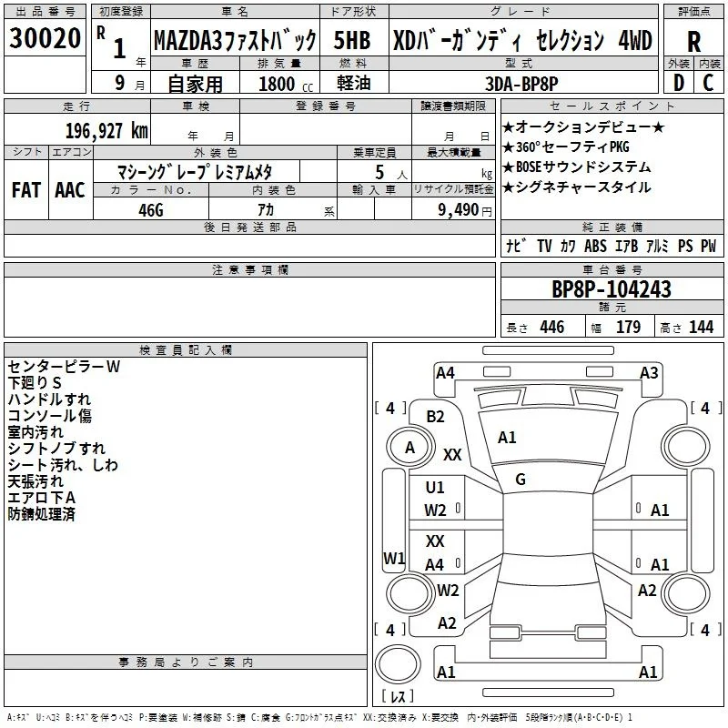Select exterior color マシーングレープレミアムメタ

tap(195, 172)
